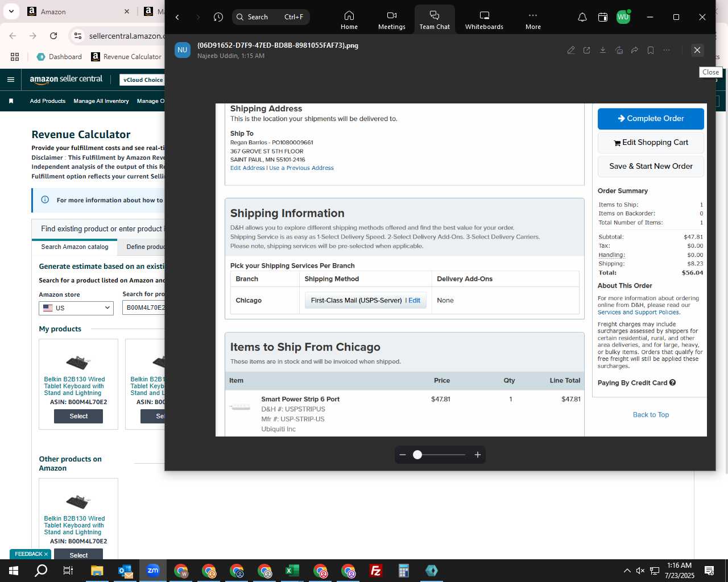Reload the Seller Central page in Chrome

pos(53,36)
